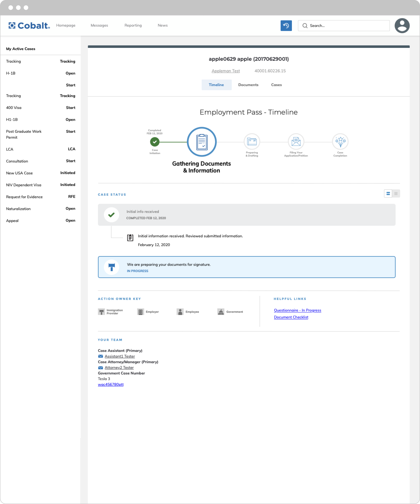Open the Naturalization case
This screenshot has width=420, height=504.
point(41,209)
